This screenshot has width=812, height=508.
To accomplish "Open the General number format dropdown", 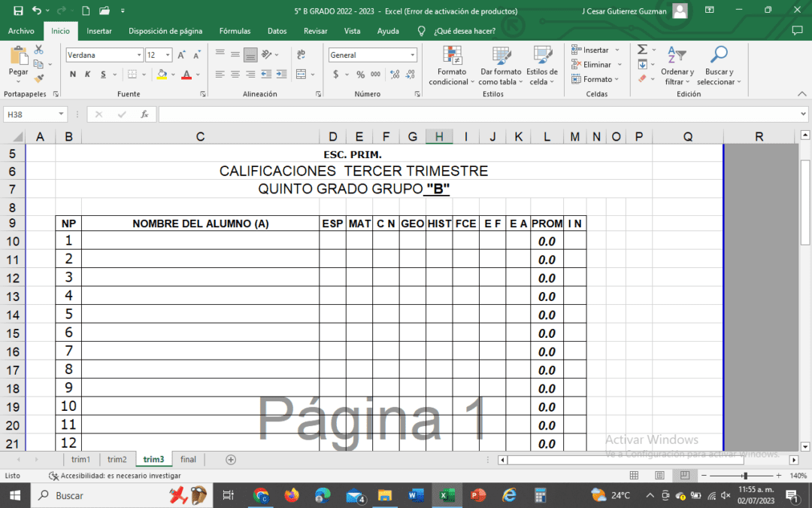I will tap(413, 54).
